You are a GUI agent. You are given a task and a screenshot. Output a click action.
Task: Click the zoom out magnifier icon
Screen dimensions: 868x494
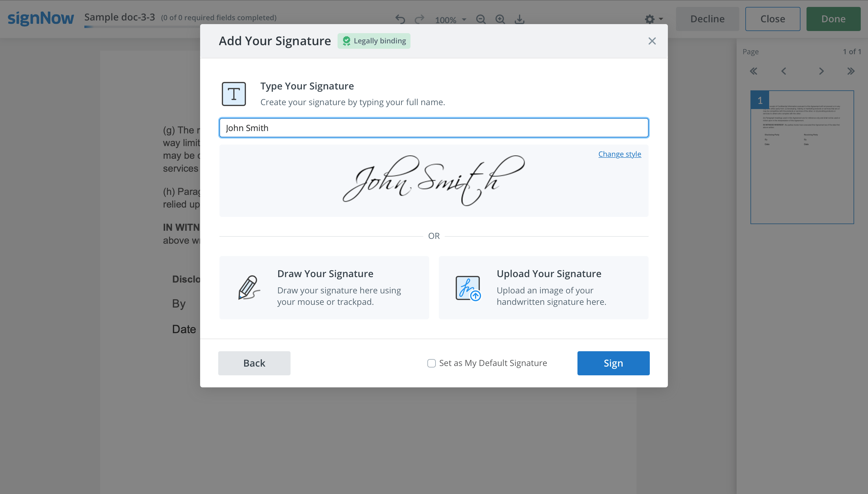[x=480, y=18]
